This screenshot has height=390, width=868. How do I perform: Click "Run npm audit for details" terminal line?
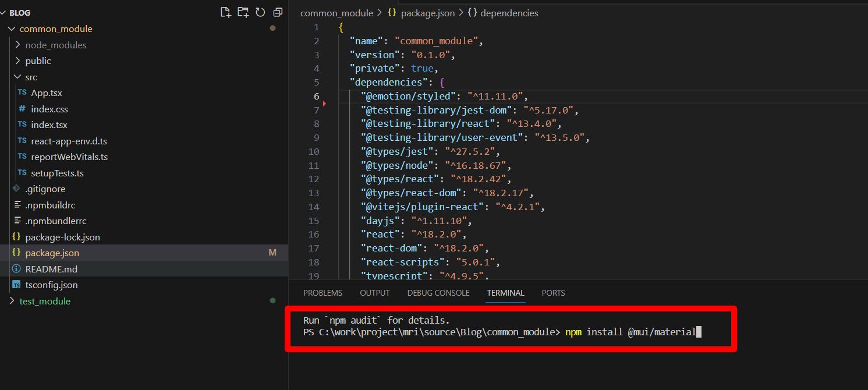(x=376, y=320)
